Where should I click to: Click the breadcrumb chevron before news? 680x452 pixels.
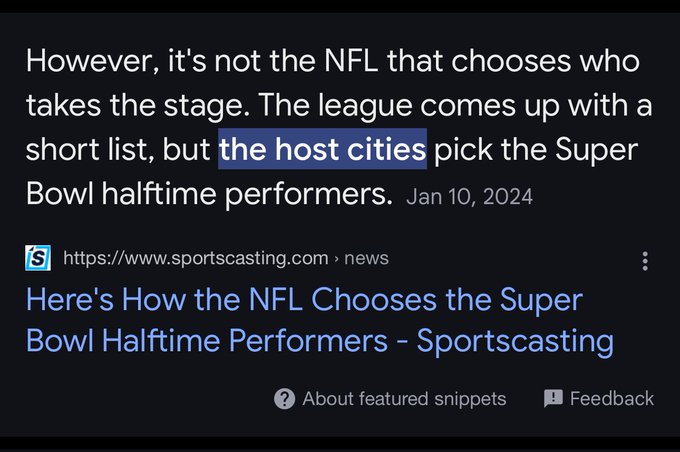point(337,259)
